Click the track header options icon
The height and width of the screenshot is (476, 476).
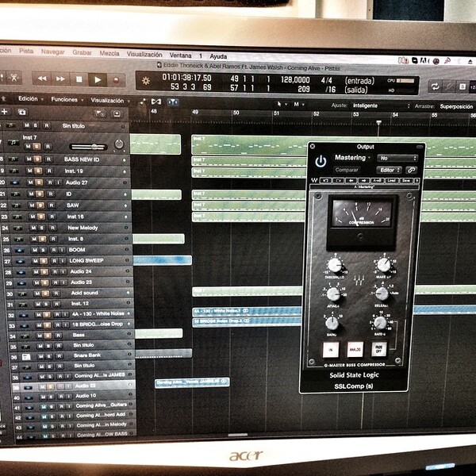click(x=117, y=113)
